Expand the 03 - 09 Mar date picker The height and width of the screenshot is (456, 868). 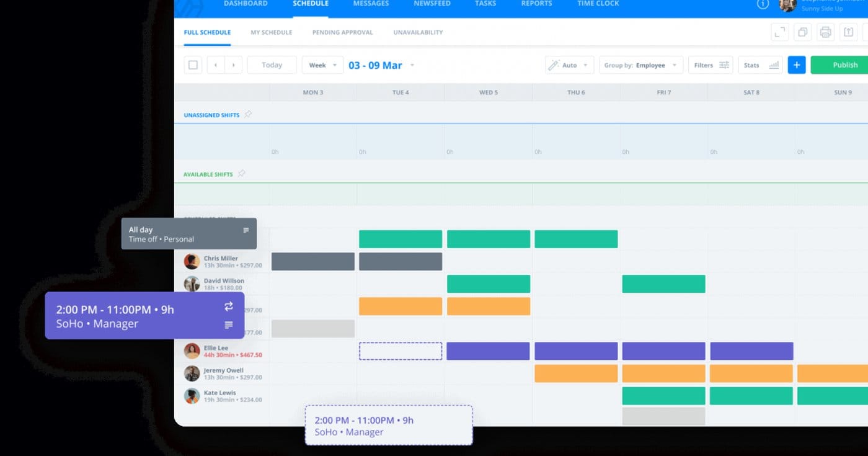[x=381, y=65]
